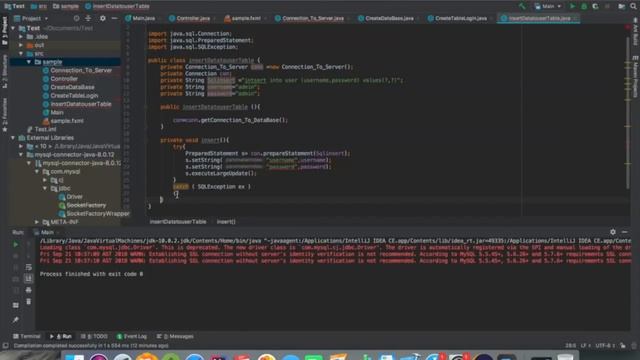Image resolution: width=640 pixels, height=360 pixels.
Task: Open Main run configuration dropdown
Action: pos(548,6)
